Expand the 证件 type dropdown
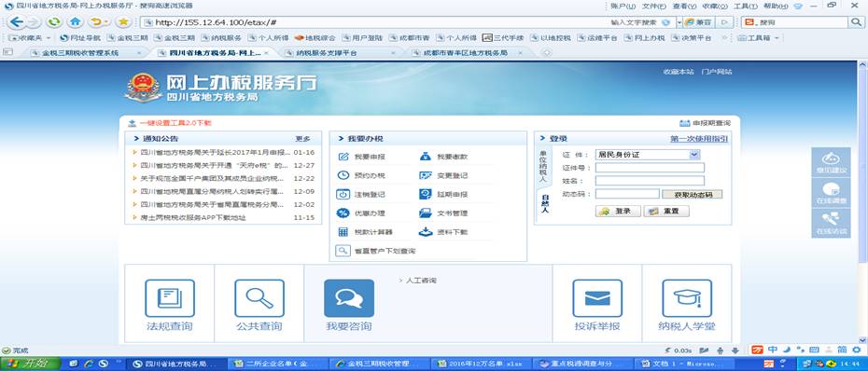 pos(694,155)
